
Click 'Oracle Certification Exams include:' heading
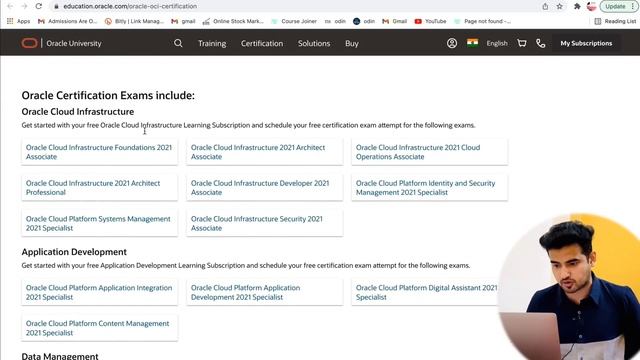(x=108, y=95)
